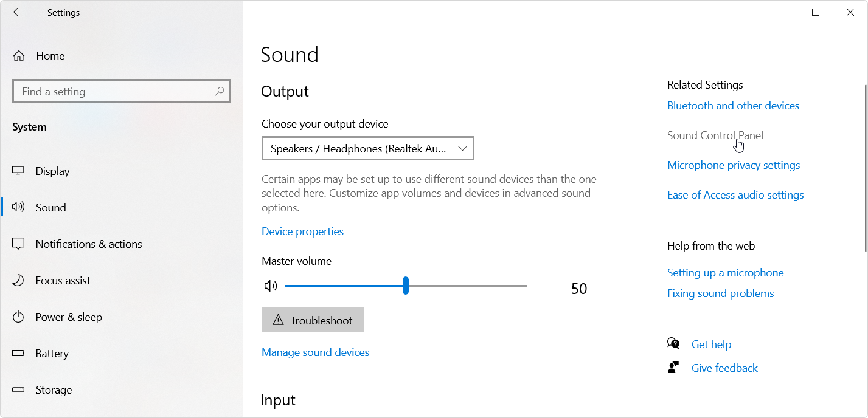Open Device properties link

tap(302, 231)
